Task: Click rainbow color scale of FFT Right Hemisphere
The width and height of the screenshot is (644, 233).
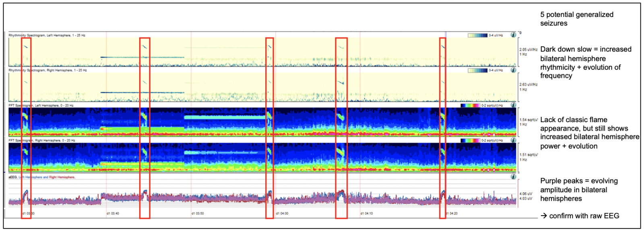Action: click(x=471, y=141)
